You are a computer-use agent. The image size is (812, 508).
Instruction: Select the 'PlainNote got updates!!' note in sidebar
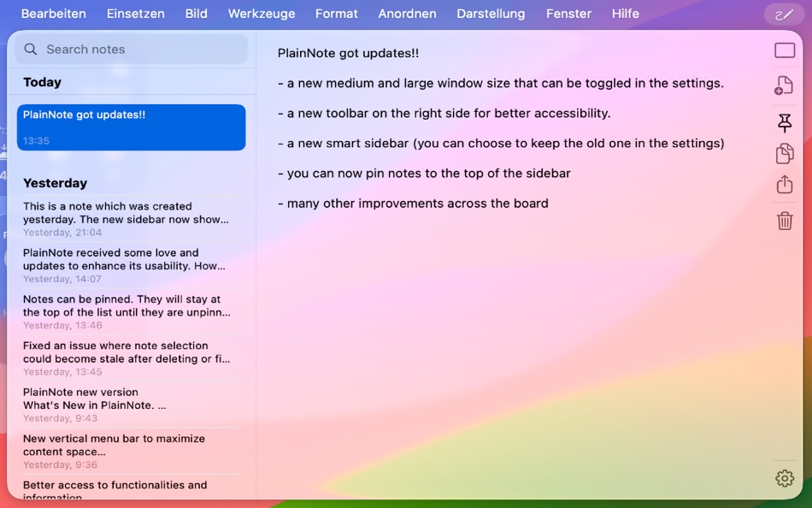(131, 127)
